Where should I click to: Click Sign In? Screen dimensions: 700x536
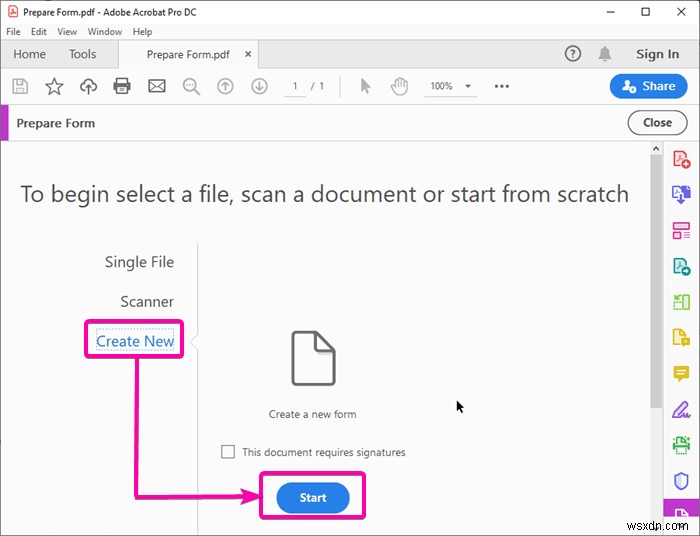click(658, 54)
